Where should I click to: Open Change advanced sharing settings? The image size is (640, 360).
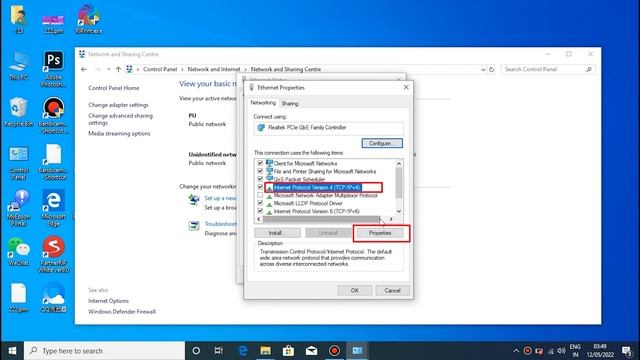[120, 119]
